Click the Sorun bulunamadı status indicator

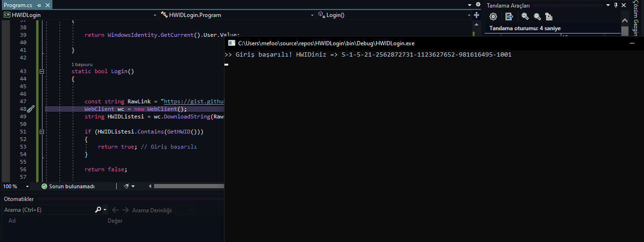pyautogui.click(x=68, y=186)
